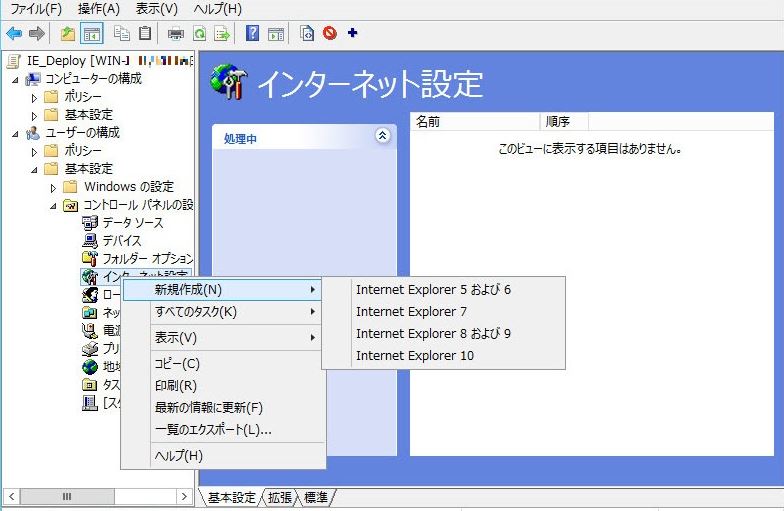Image resolution: width=784 pixels, height=511 pixels.
Task: Collapse the コンピューターの構成 tree node
Action: [15, 79]
